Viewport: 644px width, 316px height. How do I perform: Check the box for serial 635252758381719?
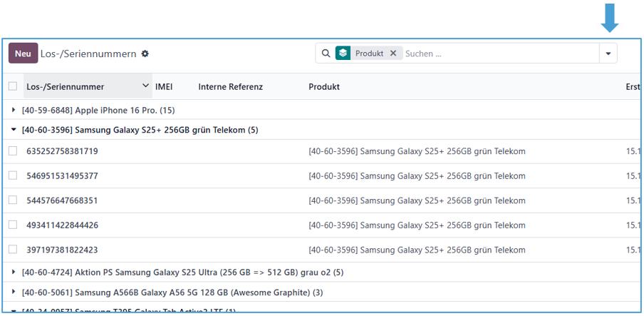coord(13,151)
